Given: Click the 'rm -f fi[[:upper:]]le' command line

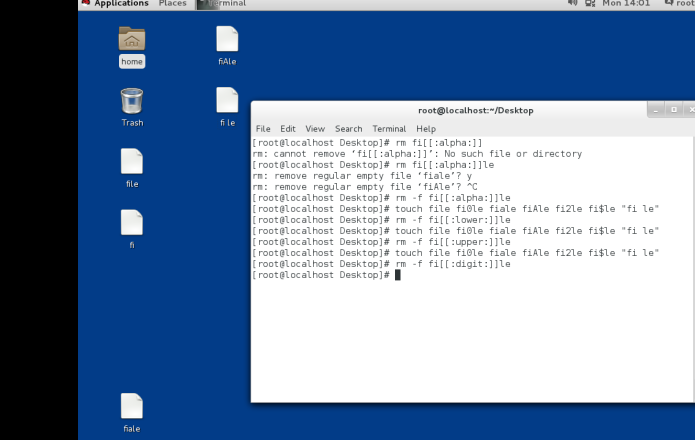Looking at the screenshot, I should [x=381, y=242].
